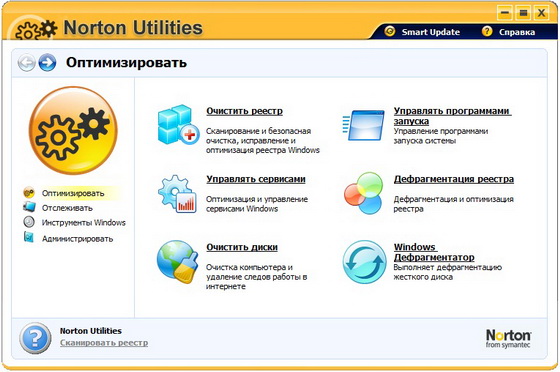The image size is (560, 372).
Task: Click the icon beside Администрировать
Action: (29, 237)
